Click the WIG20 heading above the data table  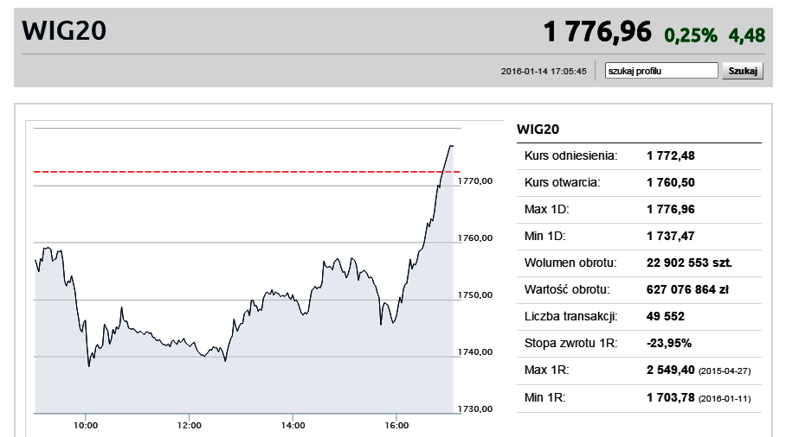536,129
